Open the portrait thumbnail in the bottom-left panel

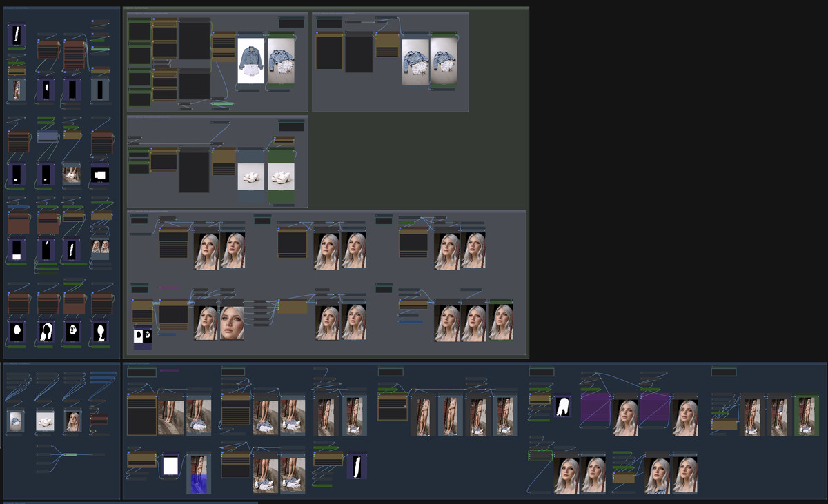pos(72,421)
